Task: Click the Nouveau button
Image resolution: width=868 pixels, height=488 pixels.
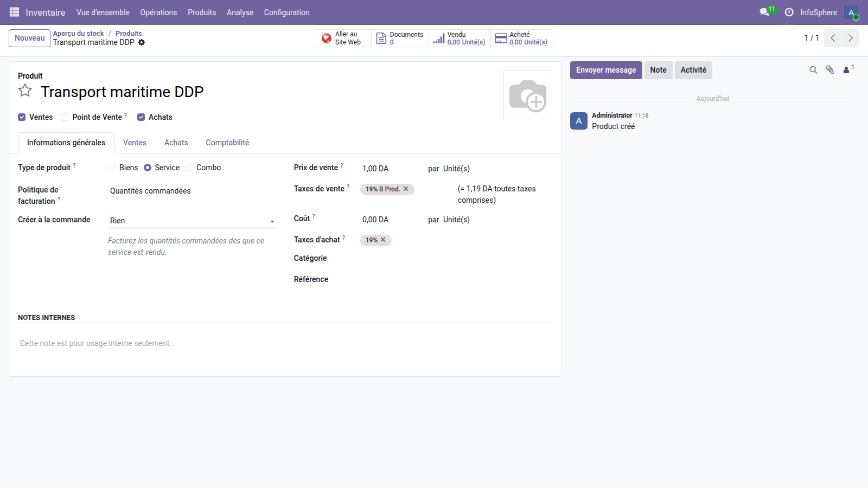Action: point(29,38)
